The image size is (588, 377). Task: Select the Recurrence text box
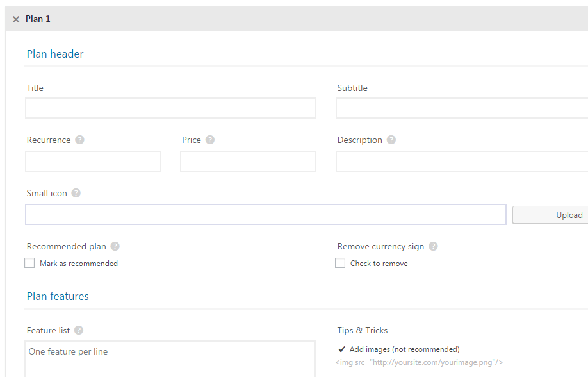(x=93, y=162)
